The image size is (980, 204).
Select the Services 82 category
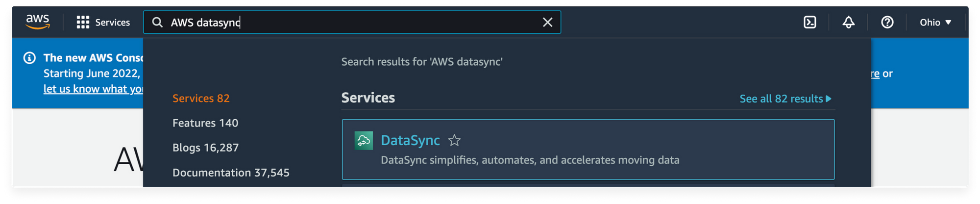pyautogui.click(x=201, y=98)
